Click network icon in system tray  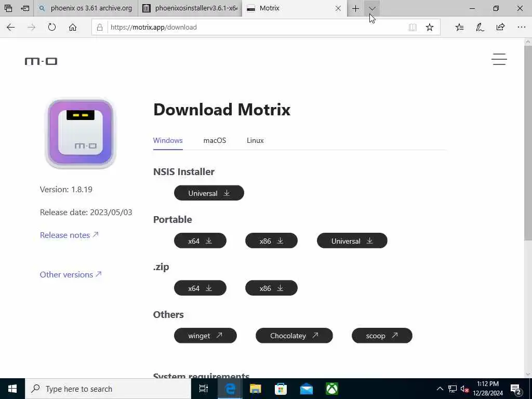[453, 389]
